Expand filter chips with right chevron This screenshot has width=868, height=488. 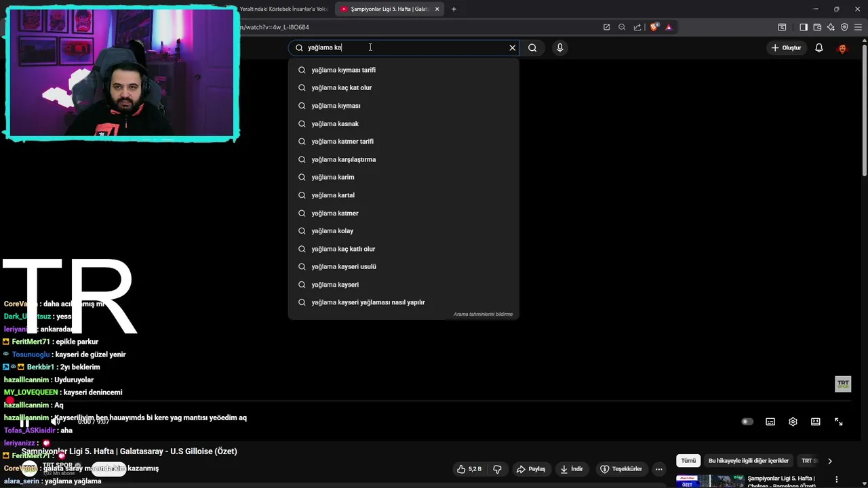coord(830,461)
